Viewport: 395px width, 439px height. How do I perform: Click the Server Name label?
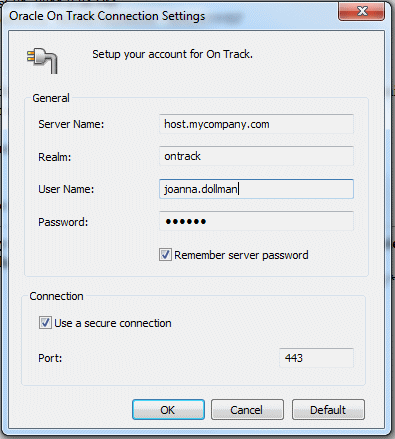[71, 124]
